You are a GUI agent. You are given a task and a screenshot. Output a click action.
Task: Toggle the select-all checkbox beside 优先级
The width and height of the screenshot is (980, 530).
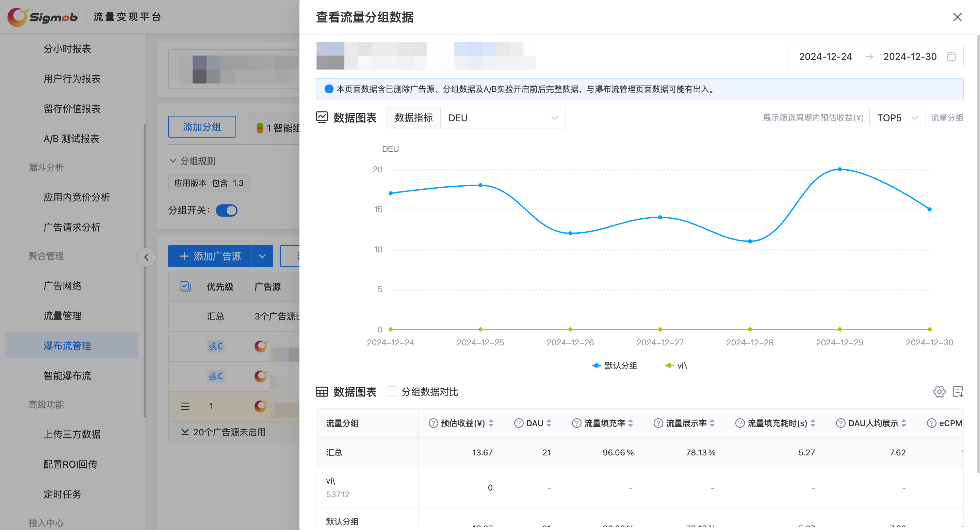(185, 287)
